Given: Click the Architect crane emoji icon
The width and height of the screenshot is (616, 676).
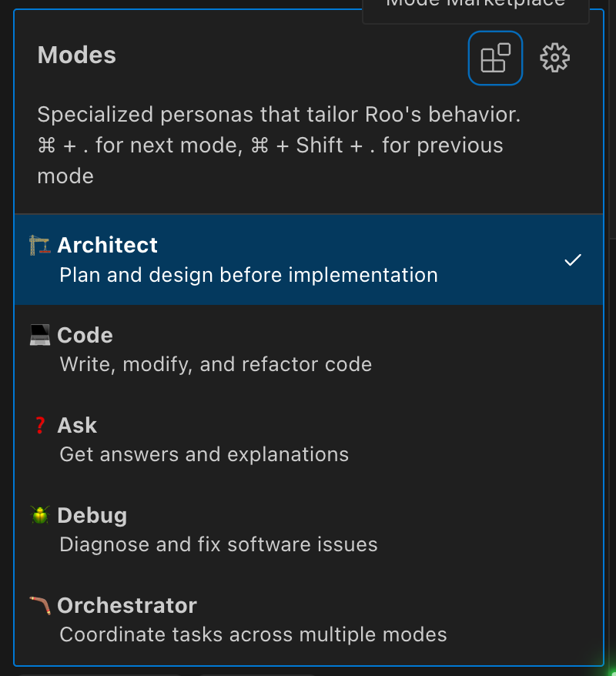Looking at the screenshot, I should pyautogui.click(x=40, y=246).
